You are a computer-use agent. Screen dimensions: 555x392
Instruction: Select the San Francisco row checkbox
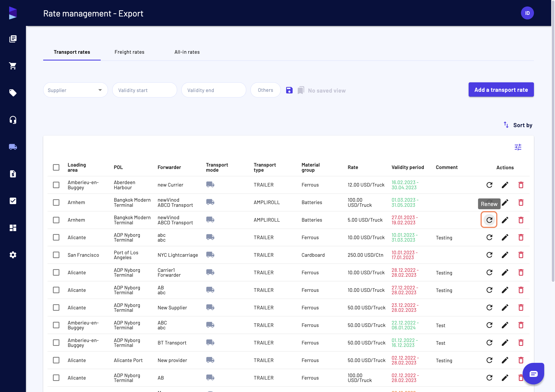pos(56,255)
